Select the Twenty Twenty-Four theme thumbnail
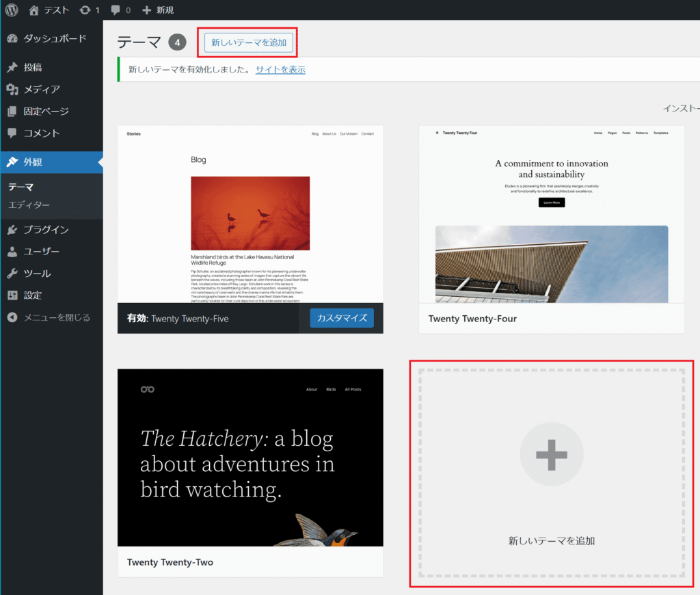Screen dimensions: 700x595 click(x=552, y=214)
